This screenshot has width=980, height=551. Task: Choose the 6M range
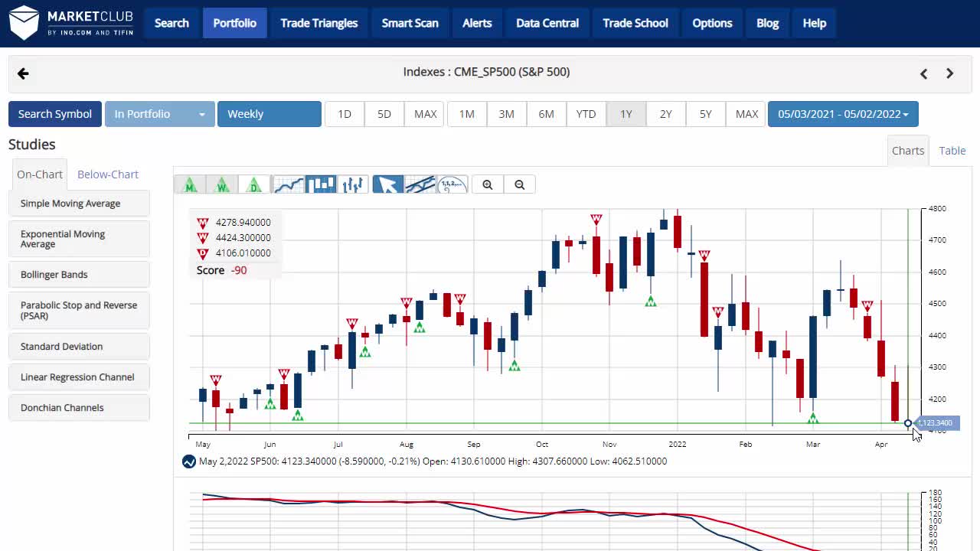547,114
